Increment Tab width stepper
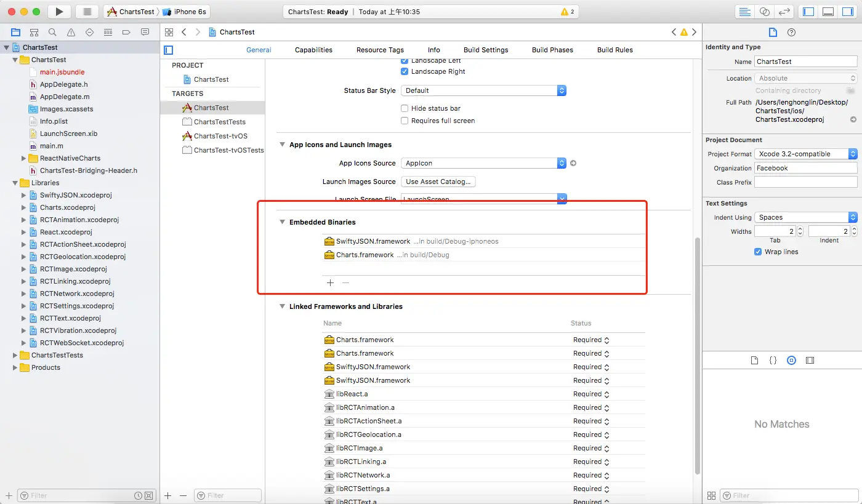Screen dimensions: 862x504 click(800, 229)
